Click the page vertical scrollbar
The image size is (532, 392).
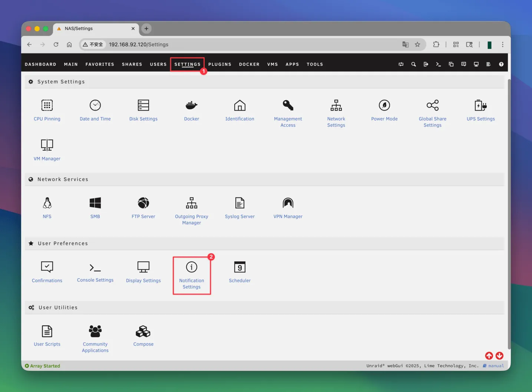[509, 214]
